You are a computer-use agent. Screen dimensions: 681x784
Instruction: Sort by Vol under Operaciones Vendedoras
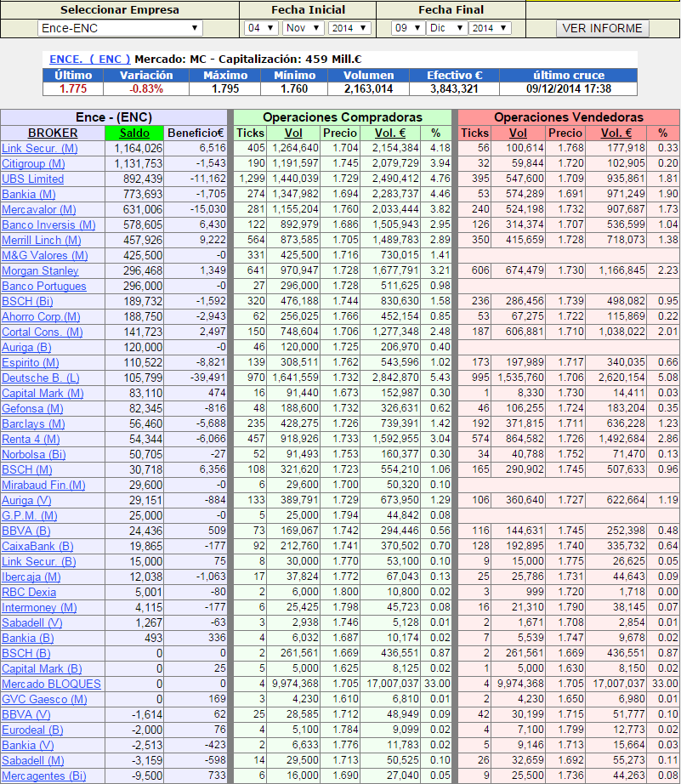pyautogui.click(x=518, y=133)
